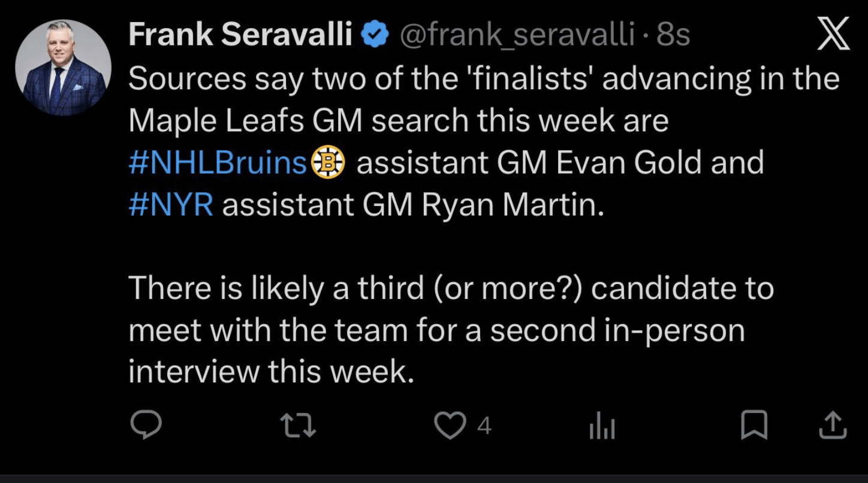
Task: Click the 8s timestamp
Action: pyautogui.click(x=673, y=35)
